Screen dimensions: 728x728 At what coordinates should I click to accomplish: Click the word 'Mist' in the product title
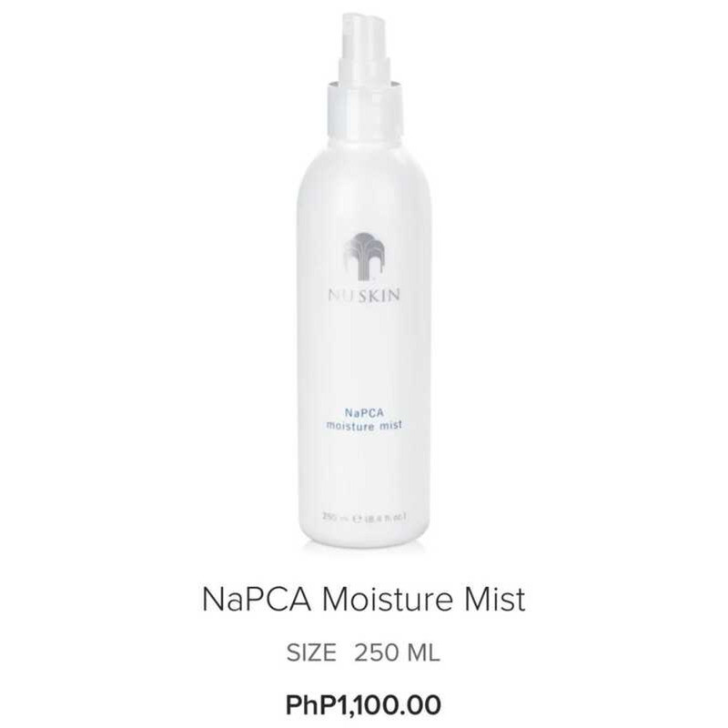494,599
